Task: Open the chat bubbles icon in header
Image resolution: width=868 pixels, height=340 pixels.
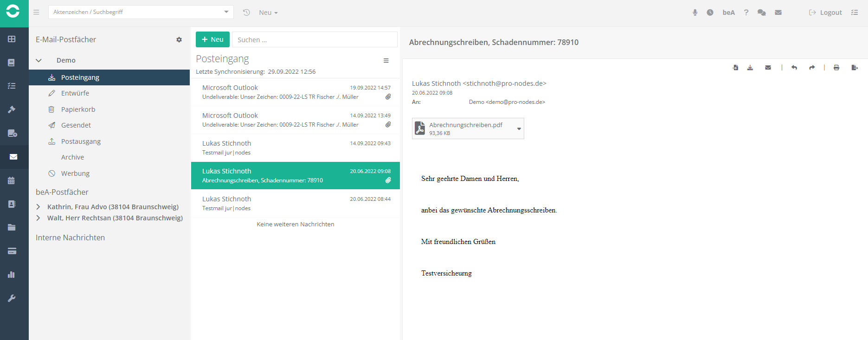Action: point(761,13)
